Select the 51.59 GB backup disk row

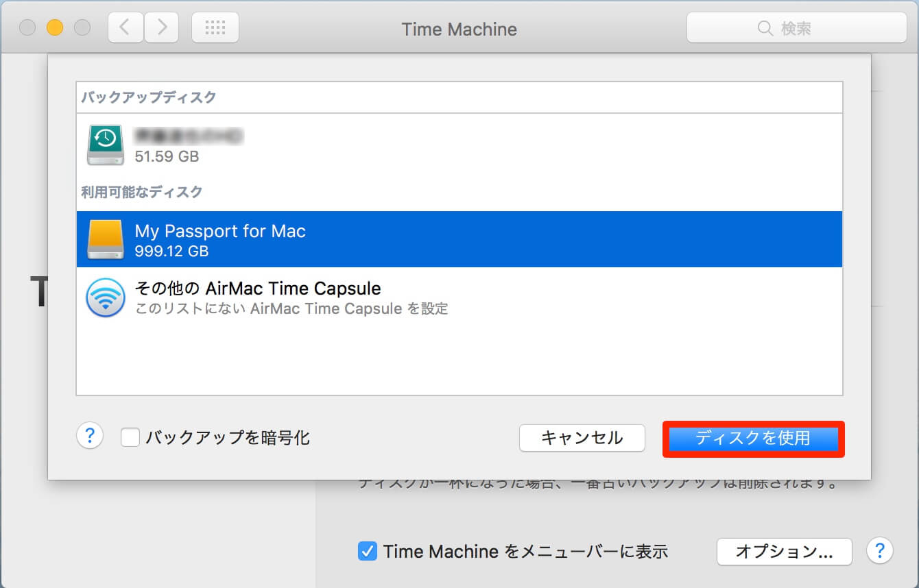[x=459, y=145]
